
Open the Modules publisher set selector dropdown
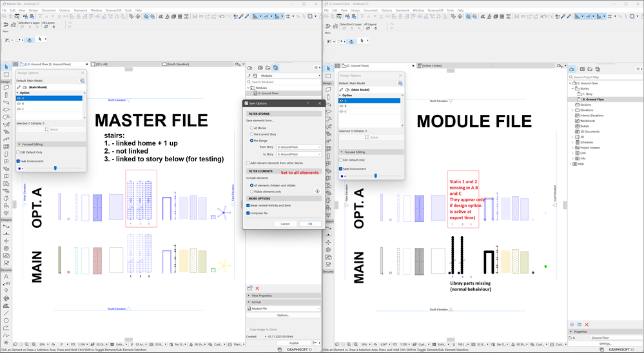[286, 76]
